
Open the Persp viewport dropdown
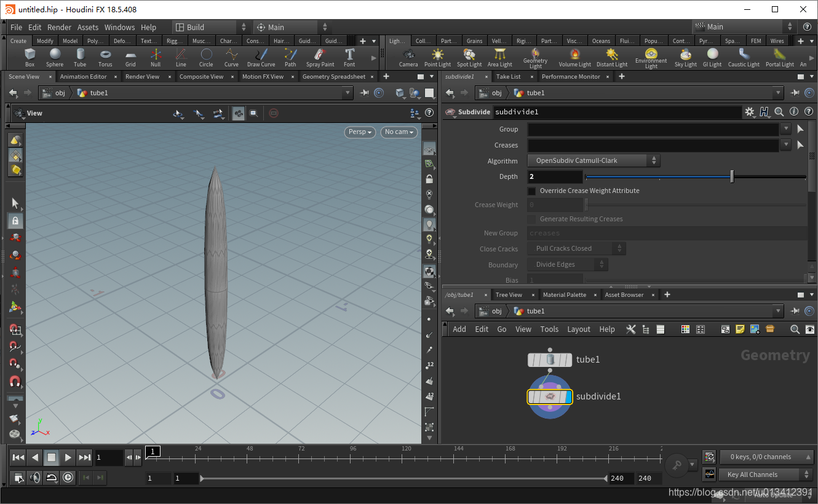(x=360, y=132)
